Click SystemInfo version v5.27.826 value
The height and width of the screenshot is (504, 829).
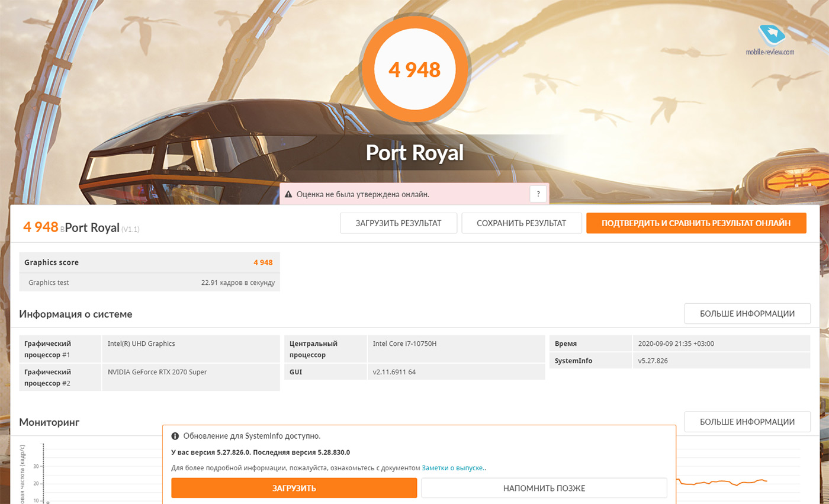coord(653,361)
